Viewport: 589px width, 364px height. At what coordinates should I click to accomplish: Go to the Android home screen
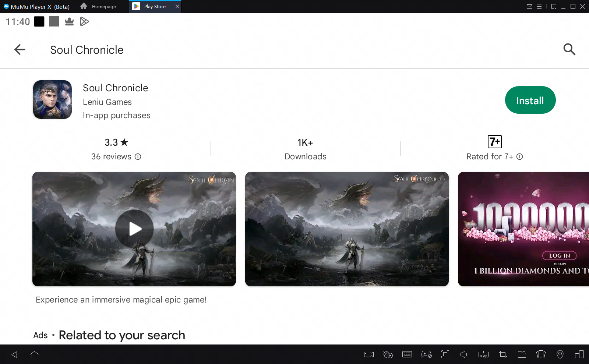pos(35,354)
